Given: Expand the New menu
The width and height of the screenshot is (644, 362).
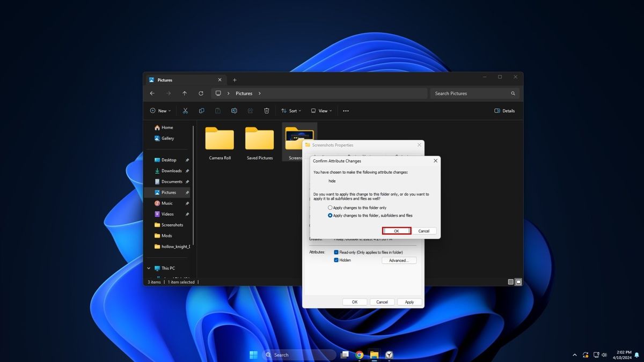Looking at the screenshot, I should point(160,110).
